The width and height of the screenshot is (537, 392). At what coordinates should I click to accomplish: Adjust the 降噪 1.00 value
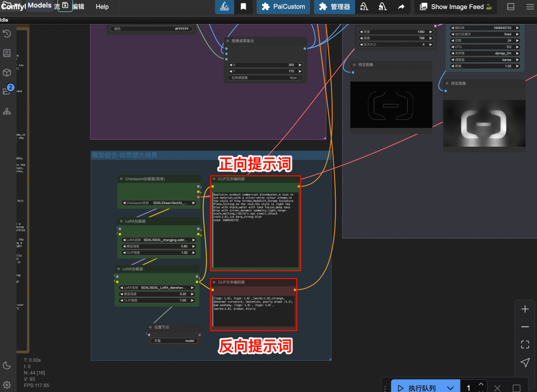click(x=486, y=66)
